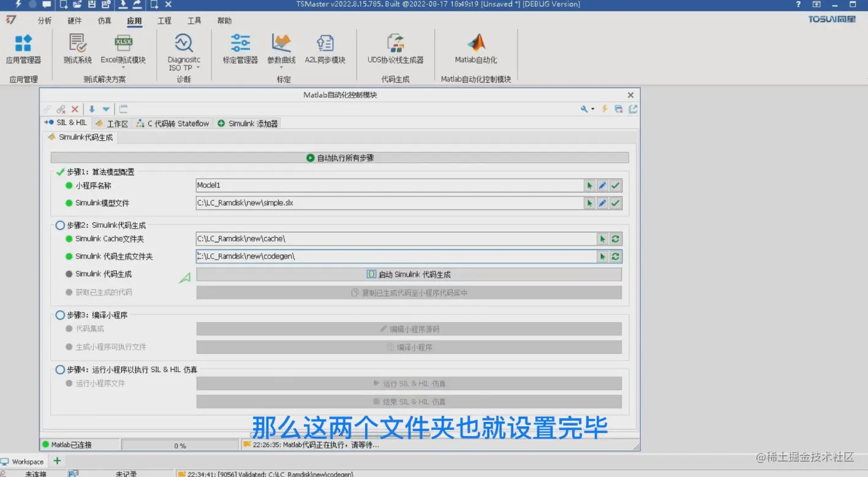The image size is (868, 477).
Task: Click the Simulink Cache文件夹 path field
Action: click(x=396, y=239)
